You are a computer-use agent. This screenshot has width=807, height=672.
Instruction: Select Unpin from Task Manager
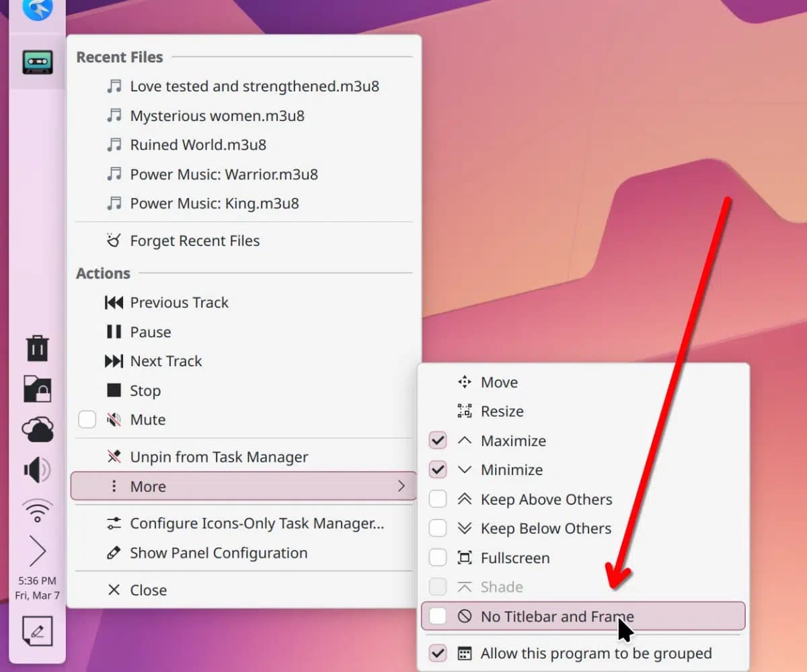243,457
